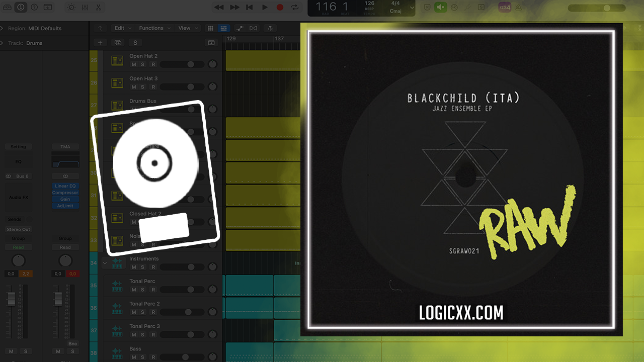Solo the Open Hat 2 track
This screenshot has height=362, width=644.
click(x=143, y=65)
